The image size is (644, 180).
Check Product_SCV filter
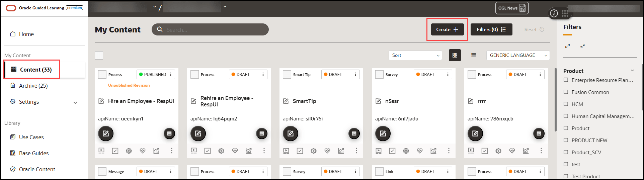click(566, 152)
